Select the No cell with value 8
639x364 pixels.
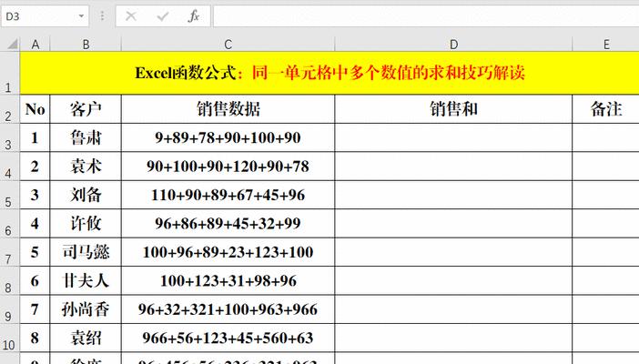click(x=35, y=338)
